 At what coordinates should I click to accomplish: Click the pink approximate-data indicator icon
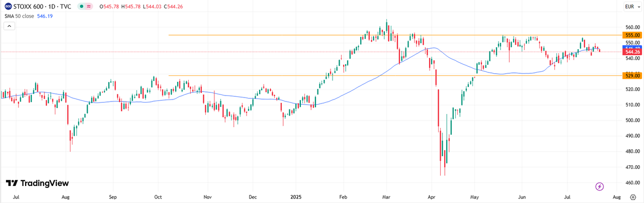click(90, 7)
